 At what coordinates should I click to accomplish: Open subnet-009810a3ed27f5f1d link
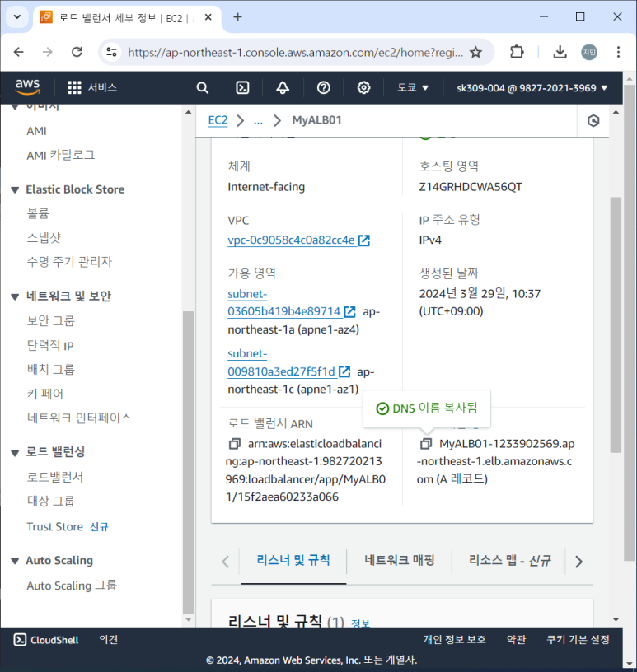pos(281,362)
